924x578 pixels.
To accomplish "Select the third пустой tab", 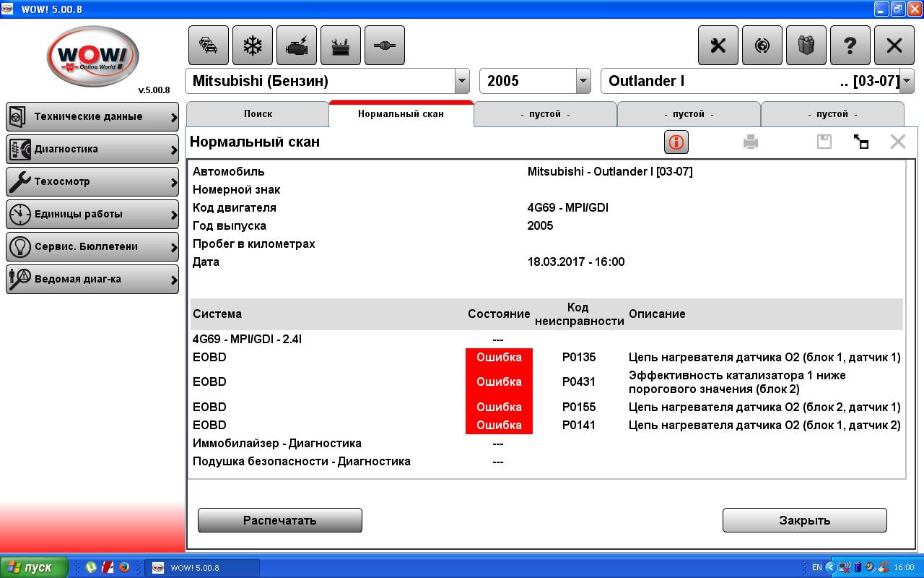I will [832, 114].
